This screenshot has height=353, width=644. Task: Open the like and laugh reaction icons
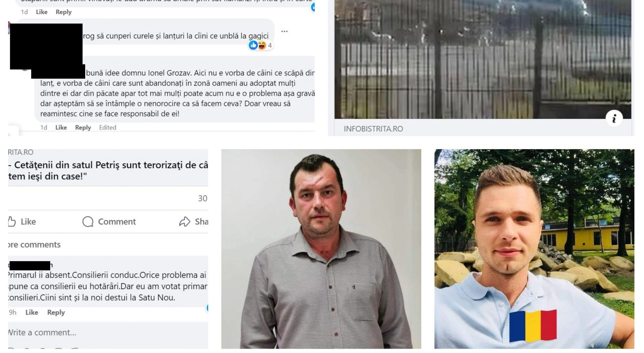257,45
